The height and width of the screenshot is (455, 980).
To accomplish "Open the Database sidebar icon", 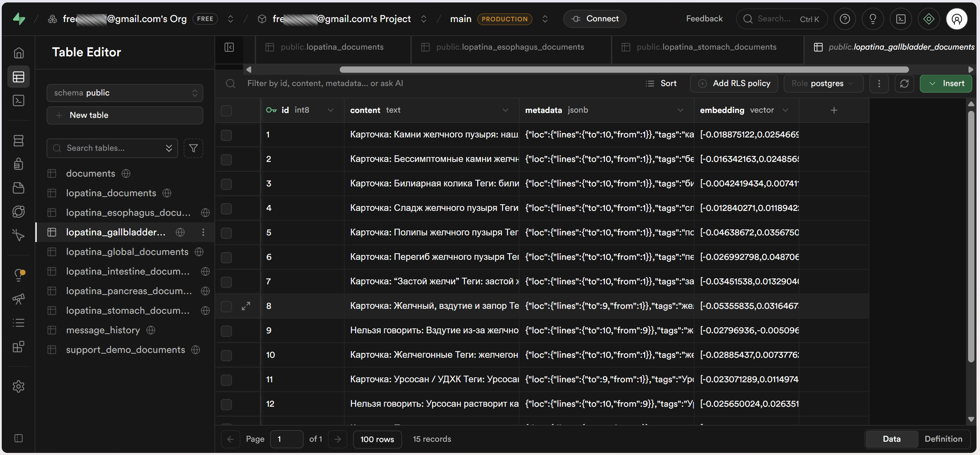I will (x=19, y=140).
